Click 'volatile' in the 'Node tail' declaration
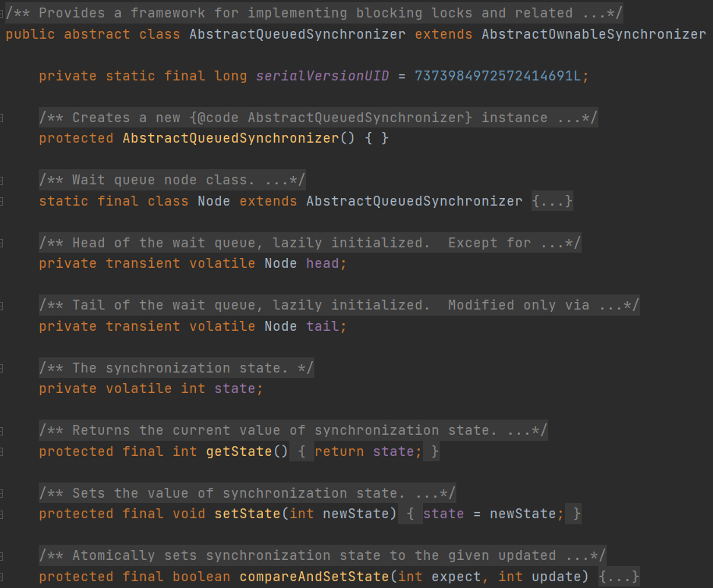The image size is (713, 588). (222, 326)
